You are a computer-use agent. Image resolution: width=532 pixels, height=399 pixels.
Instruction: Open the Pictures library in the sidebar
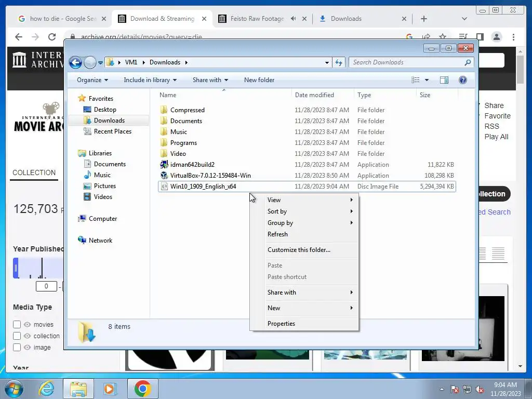tap(104, 186)
